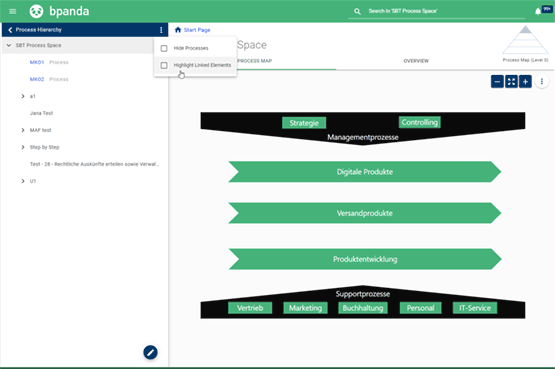555x369 pixels.
Task: Zoom out with the minus button
Action: tap(497, 82)
